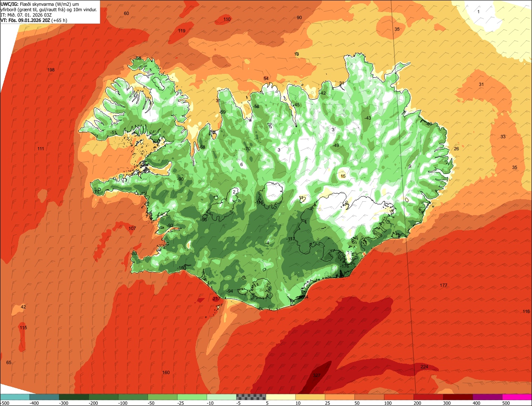
Task: Click the map value -70
Action: (x=248, y=149)
